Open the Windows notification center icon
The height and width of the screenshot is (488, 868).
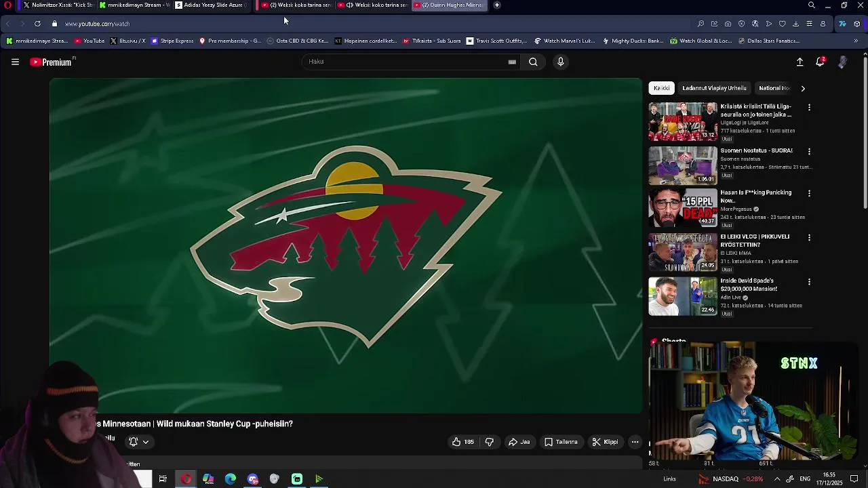coord(854,479)
